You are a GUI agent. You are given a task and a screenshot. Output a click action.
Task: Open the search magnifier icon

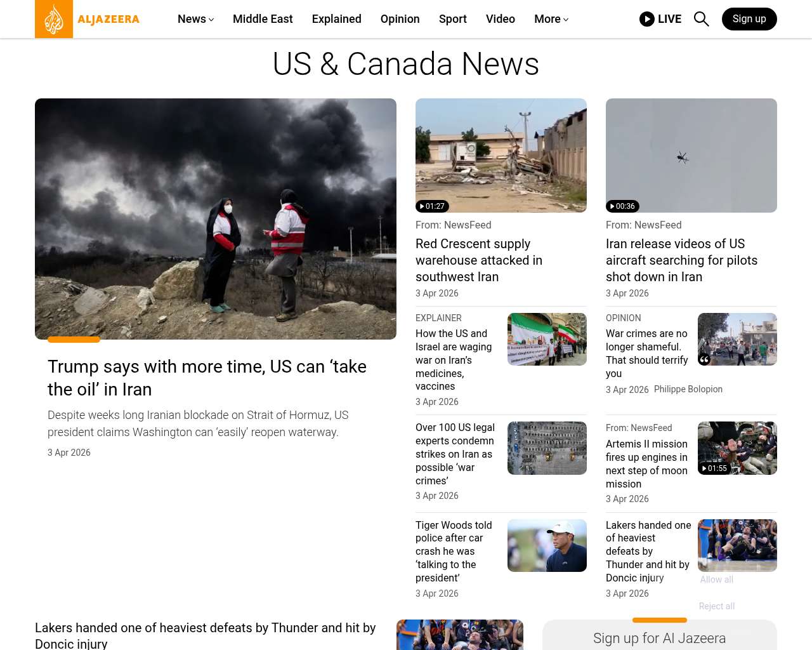tap(701, 19)
